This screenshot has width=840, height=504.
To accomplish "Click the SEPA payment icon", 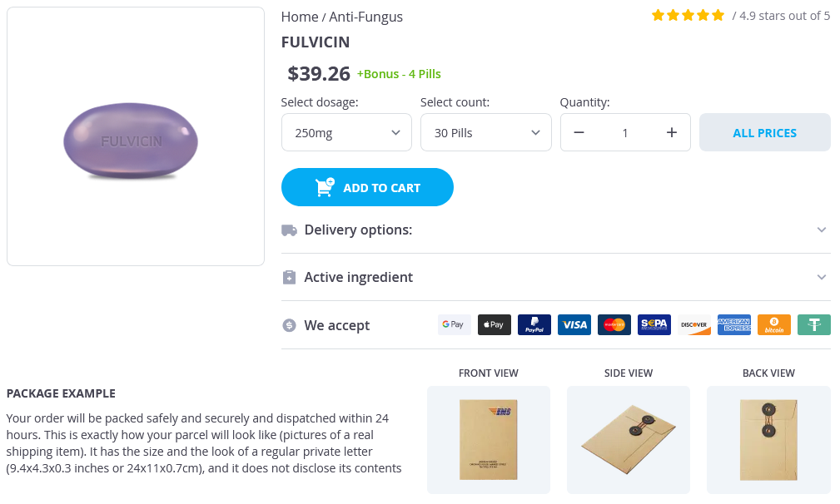I will (x=654, y=325).
